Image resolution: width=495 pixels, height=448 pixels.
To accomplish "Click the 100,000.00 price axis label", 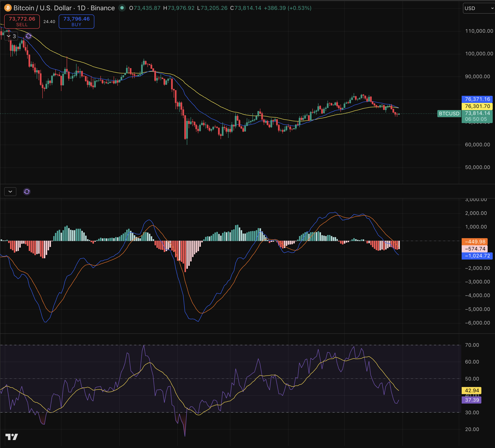I will pos(479,54).
